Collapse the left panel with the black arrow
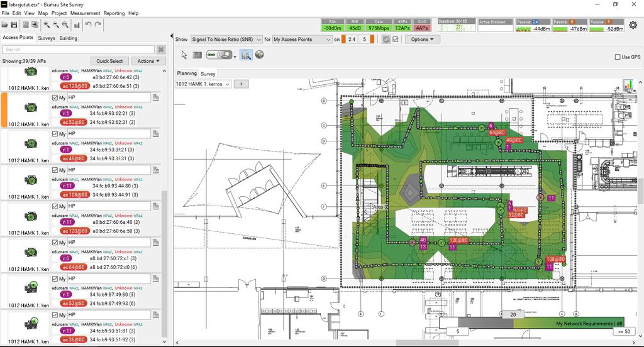 click(171, 36)
